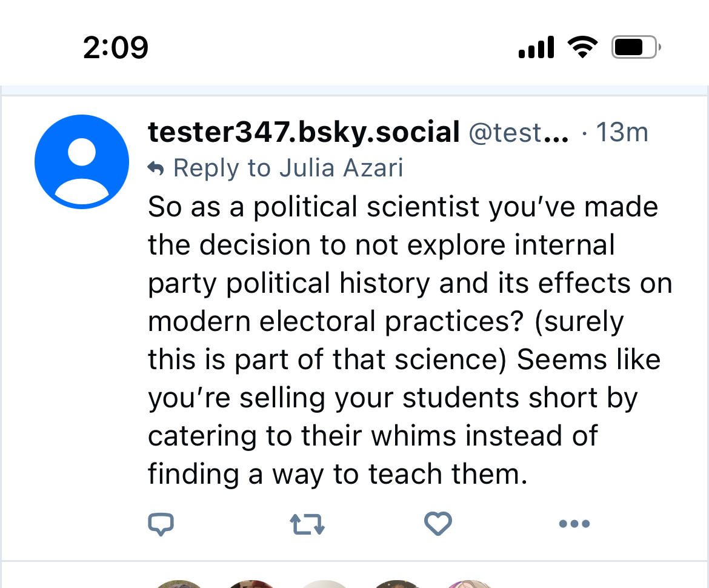Image resolution: width=709 pixels, height=588 pixels.
Task: Open the fourth dark avatar at bottom
Action: (397, 584)
